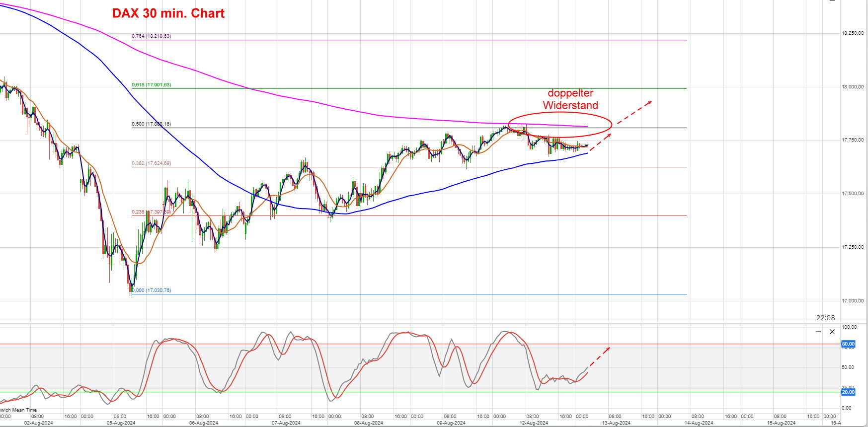The image size is (868, 427).
Task: Select the 'DAX 30 min. Chart' title text
Action: coord(168,13)
